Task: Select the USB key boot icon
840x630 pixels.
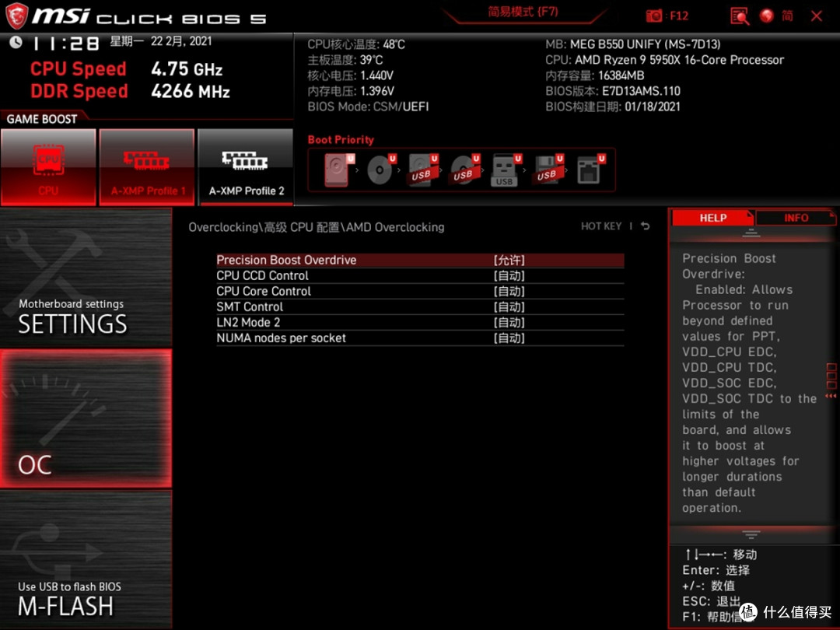Action: coord(506,170)
